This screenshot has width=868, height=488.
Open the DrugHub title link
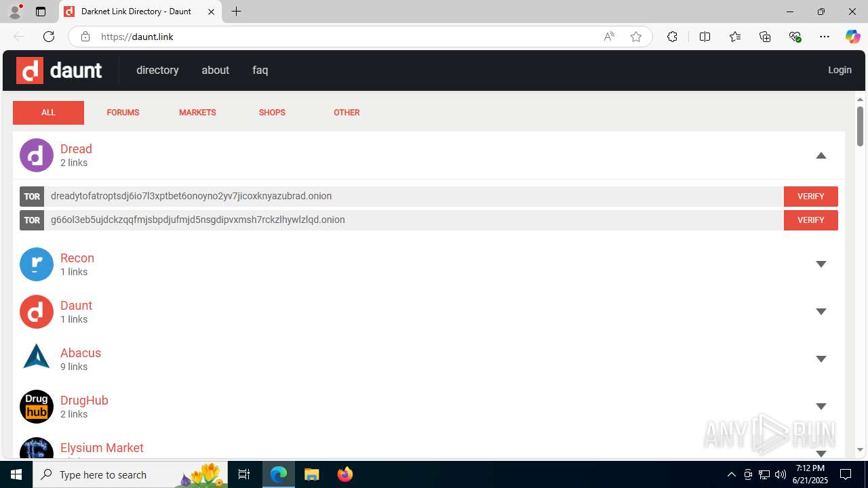[84, 401]
